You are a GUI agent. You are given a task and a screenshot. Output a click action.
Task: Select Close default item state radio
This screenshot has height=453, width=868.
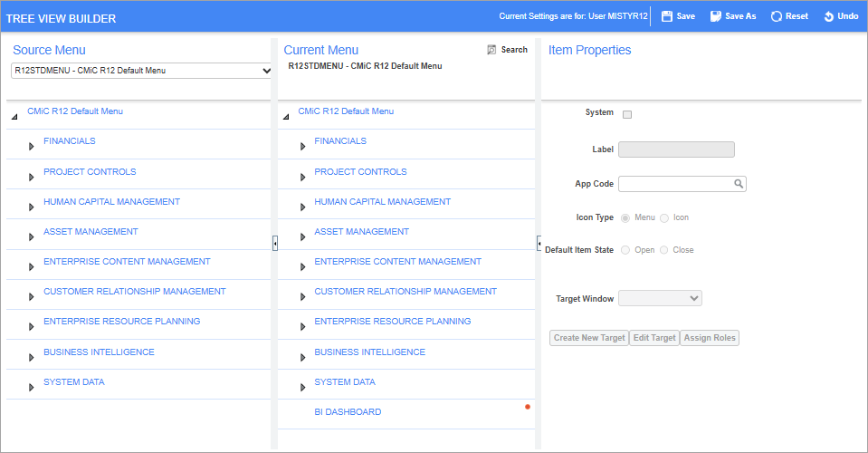pyautogui.click(x=663, y=250)
